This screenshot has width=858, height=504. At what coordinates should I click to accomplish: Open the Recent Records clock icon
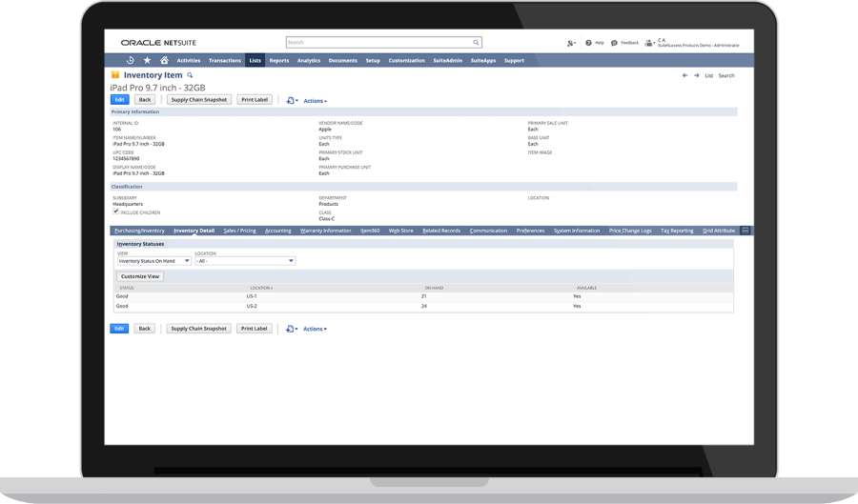131,60
